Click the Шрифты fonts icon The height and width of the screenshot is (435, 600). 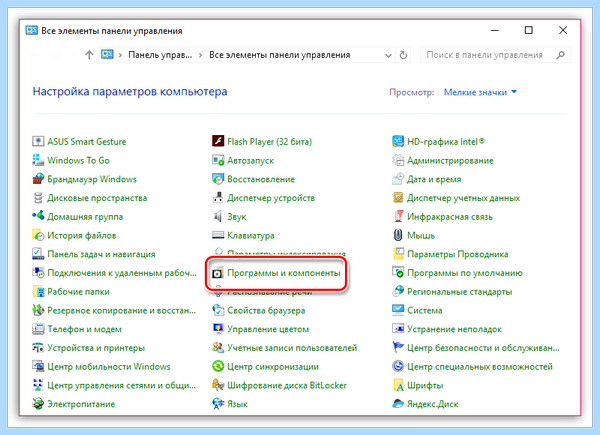click(x=398, y=385)
